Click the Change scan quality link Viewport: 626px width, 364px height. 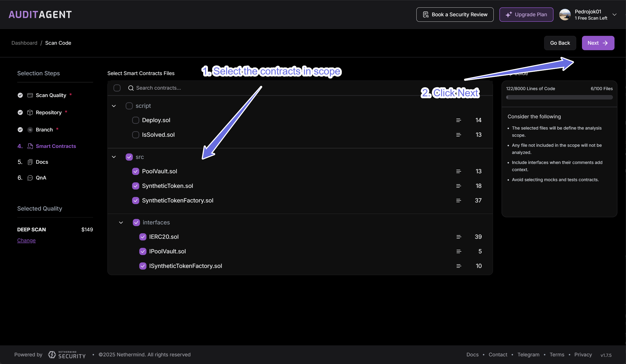(26, 240)
